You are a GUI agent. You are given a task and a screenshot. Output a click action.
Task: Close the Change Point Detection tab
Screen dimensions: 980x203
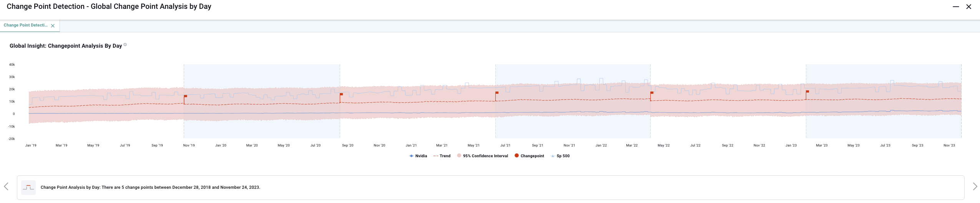(x=53, y=26)
